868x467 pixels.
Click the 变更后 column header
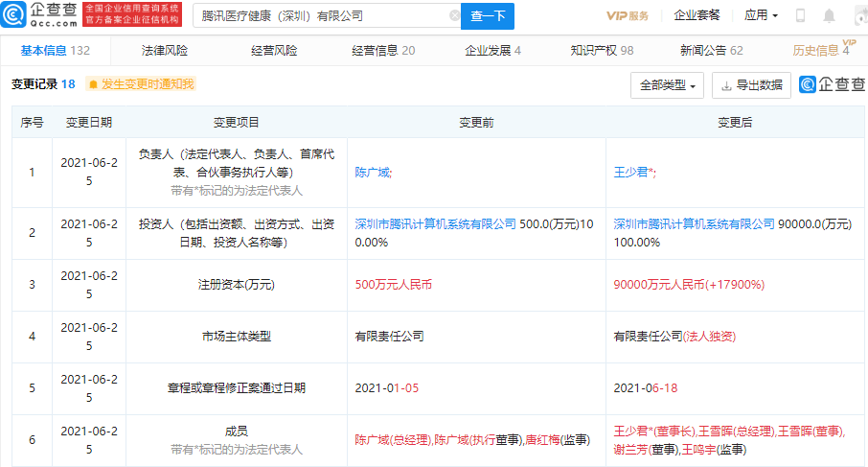click(x=735, y=123)
